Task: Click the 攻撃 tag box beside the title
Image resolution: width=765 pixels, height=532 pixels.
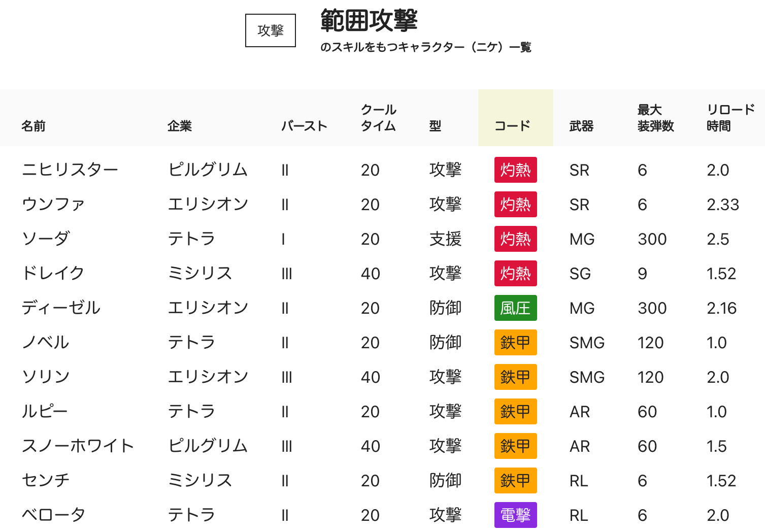Action: 270,30
